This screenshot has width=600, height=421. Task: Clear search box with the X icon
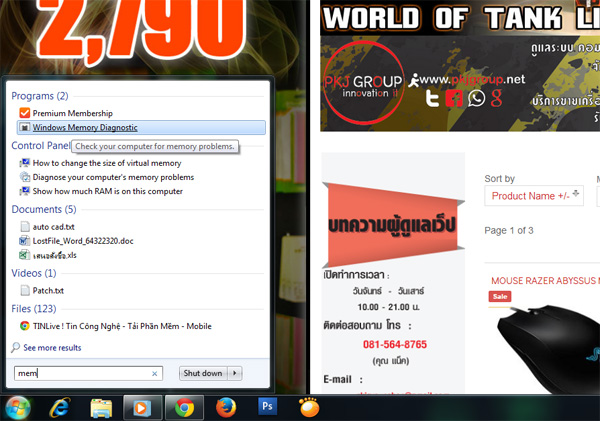[x=155, y=374]
